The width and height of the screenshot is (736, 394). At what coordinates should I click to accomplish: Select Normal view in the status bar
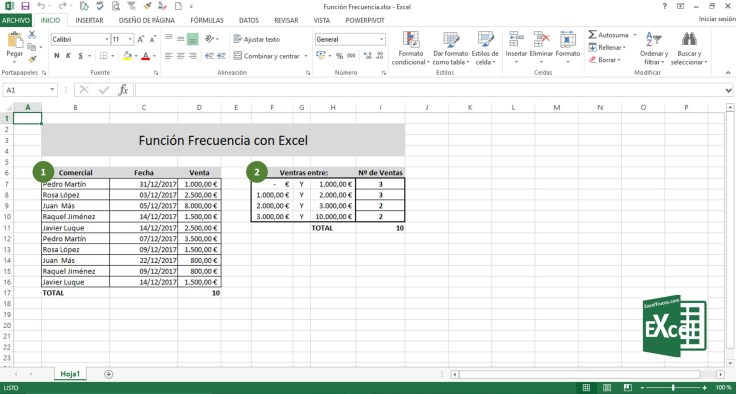586,387
